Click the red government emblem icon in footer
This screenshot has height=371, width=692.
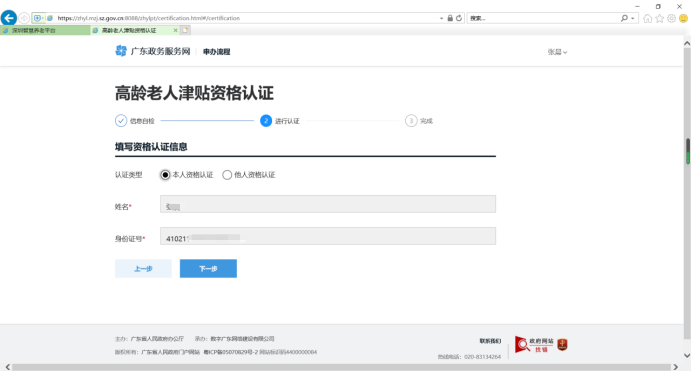(562, 344)
